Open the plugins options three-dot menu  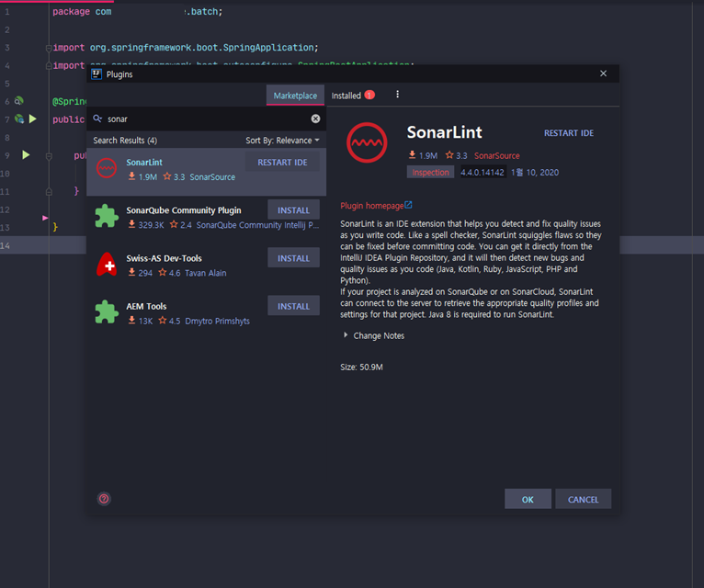click(x=397, y=95)
